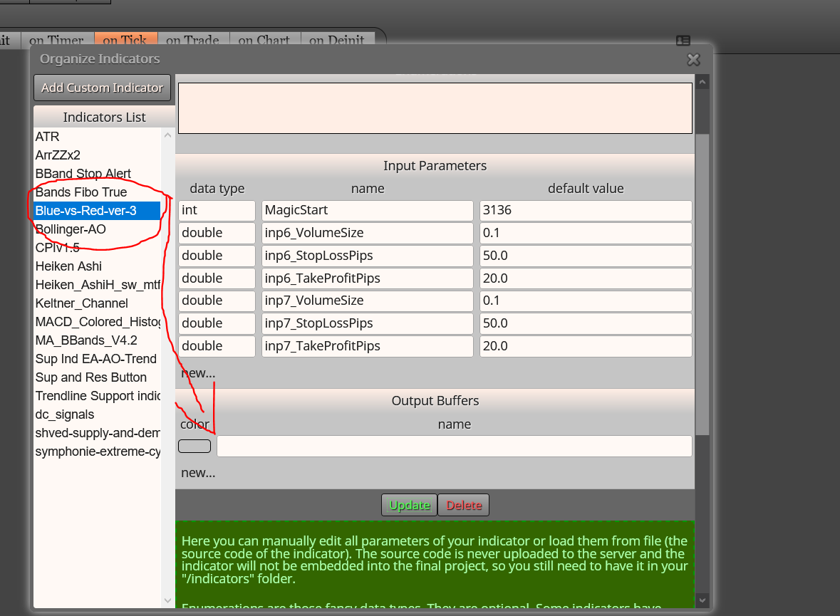Edit inp7_VolumeSize name field

(x=368, y=301)
